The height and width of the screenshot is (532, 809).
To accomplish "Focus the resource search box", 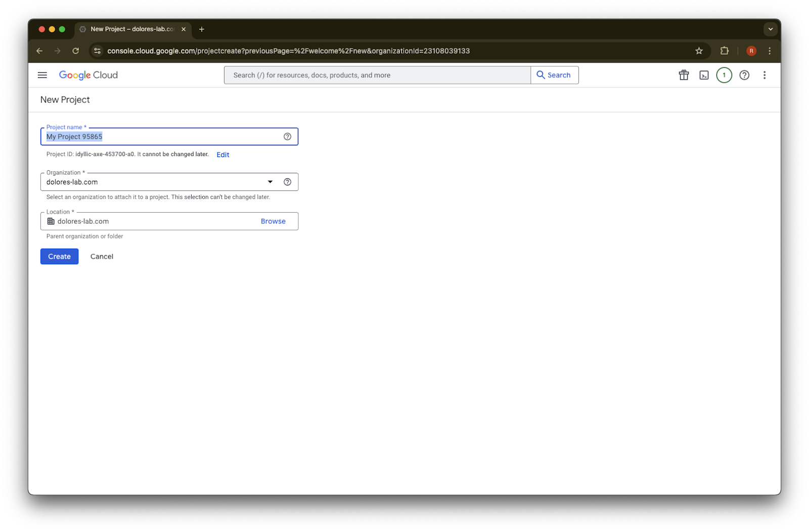I will click(x=377, y=75).
